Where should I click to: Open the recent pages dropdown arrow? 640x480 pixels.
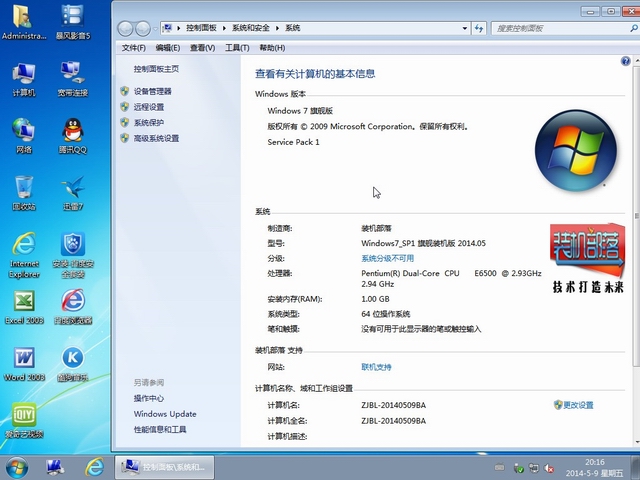click(x=155, y=29)
